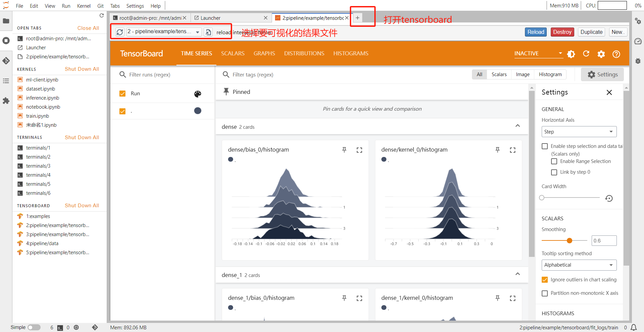Click the Settings button above settings pane
The height and width of the screenshot is (332, 644).
point(602,74)
